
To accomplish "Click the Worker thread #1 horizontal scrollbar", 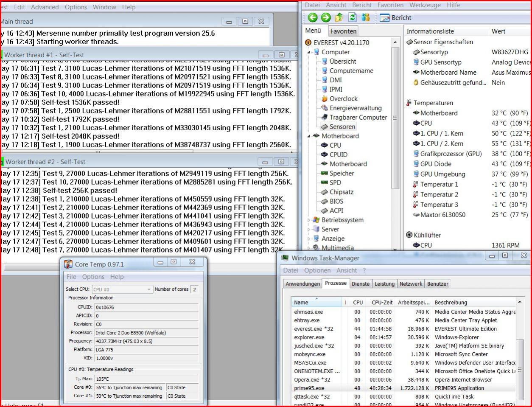I will coord(98,152).
